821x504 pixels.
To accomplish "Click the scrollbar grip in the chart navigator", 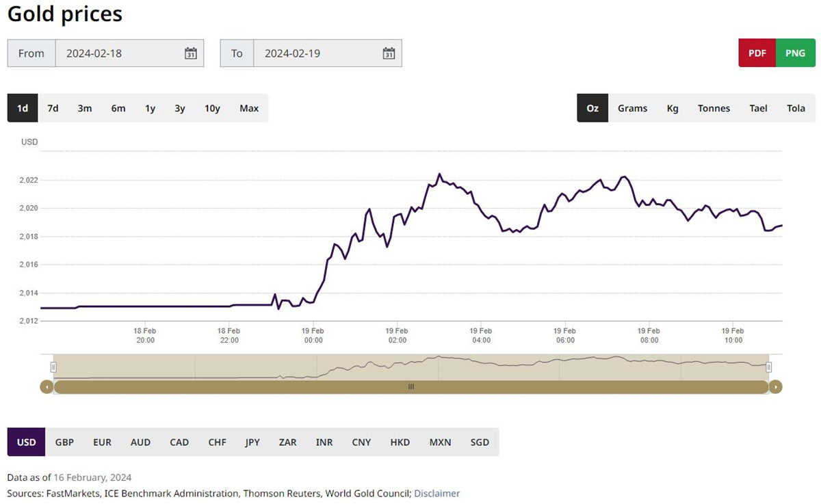I will point(411,387).
